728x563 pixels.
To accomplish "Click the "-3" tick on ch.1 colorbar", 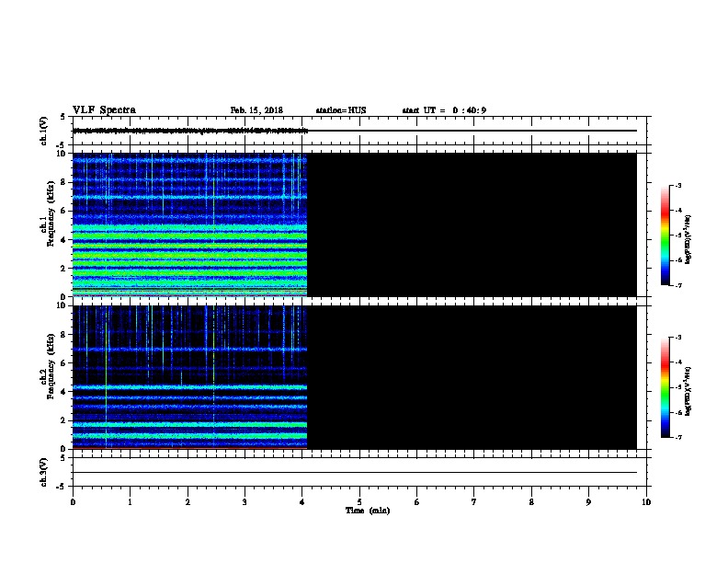I will tap(678, 186).
